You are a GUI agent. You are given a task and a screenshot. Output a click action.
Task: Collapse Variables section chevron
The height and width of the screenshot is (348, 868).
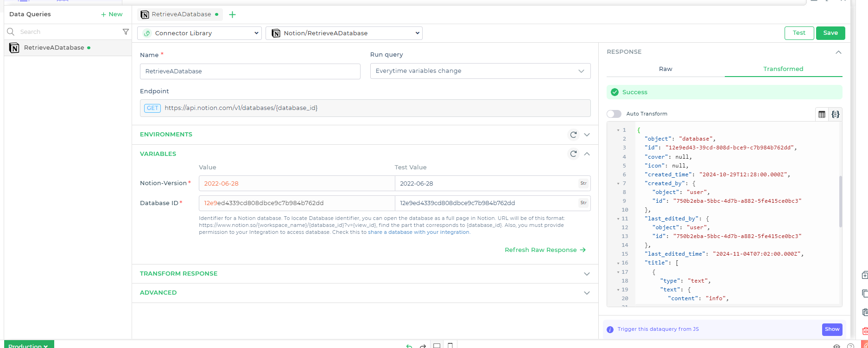[587, 154]
